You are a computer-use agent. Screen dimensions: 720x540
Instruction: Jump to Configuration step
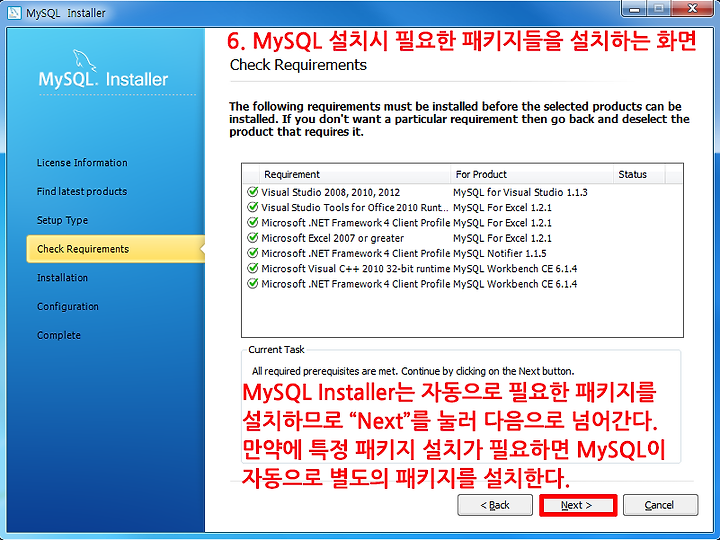pos(68,307)
